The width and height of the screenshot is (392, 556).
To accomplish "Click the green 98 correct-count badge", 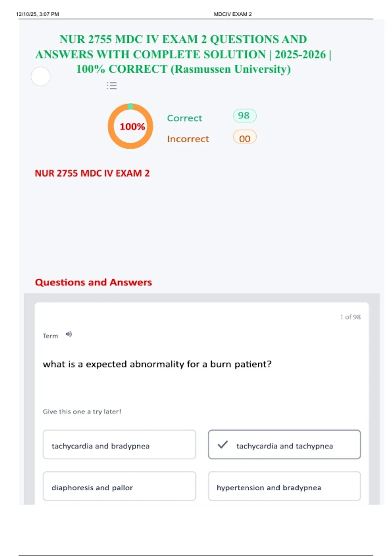I will (x=244, y=116).
